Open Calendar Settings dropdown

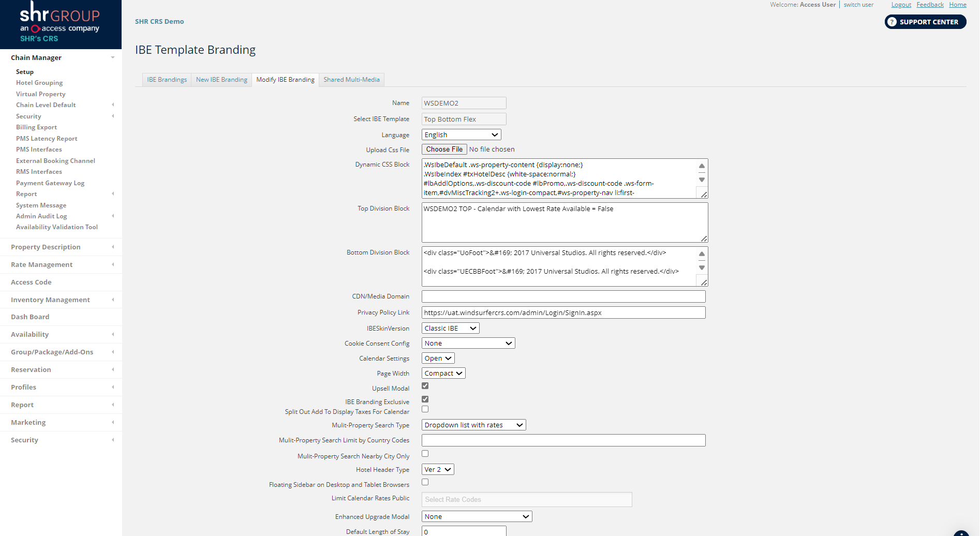[x=438, y=358]
